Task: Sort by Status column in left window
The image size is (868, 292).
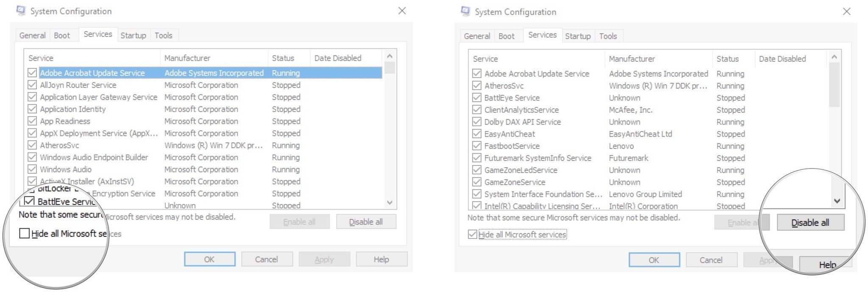Action: pyautogui.click(x=289, y=58)
